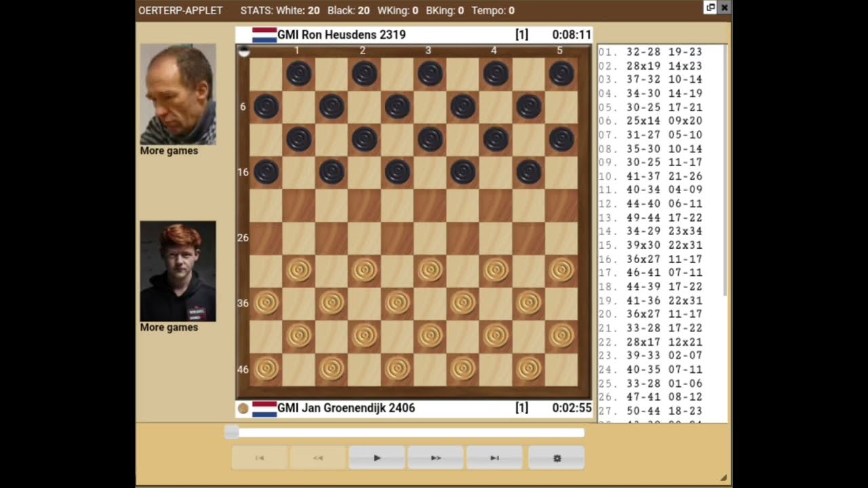Select the white piece on square 37
This screenshot has width=868, height=488.
pyautogui.click(x=332, y=303)
